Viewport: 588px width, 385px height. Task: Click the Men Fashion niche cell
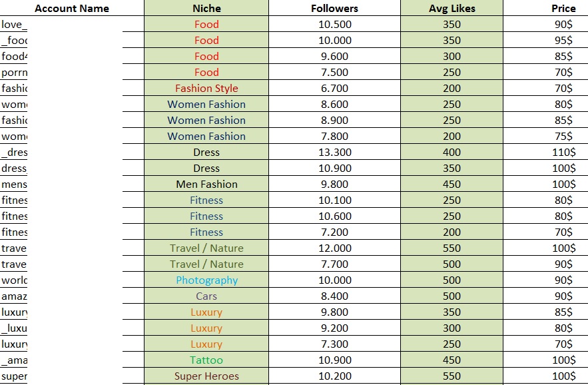(x=206, y=185)
